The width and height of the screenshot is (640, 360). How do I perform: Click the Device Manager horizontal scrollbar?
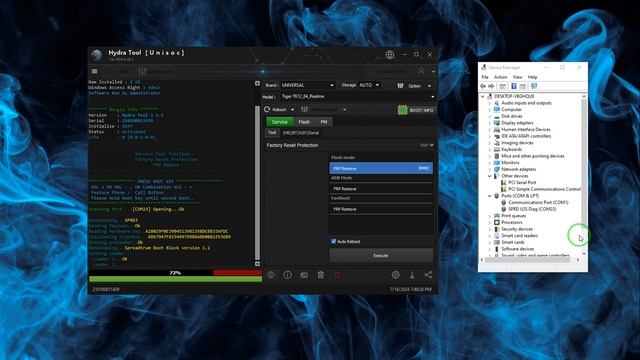point(530,260)
